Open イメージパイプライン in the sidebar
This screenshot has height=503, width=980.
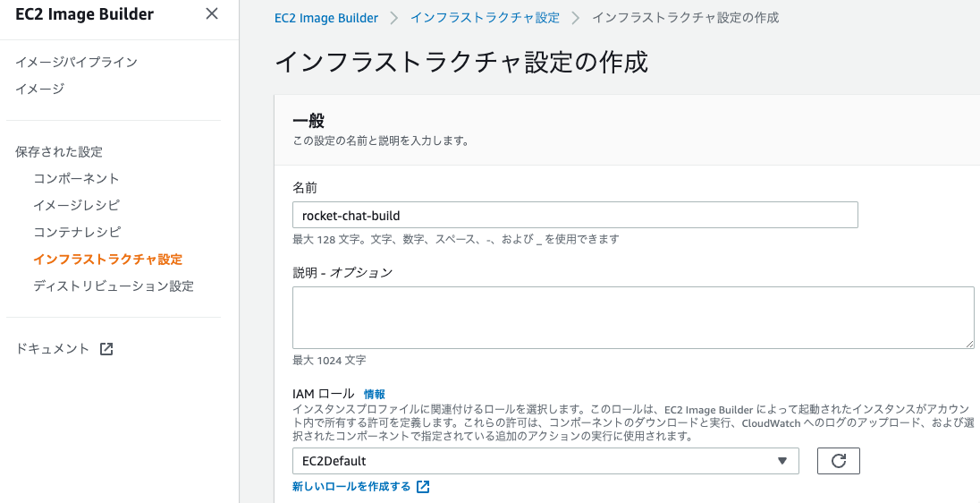(76, 62)
